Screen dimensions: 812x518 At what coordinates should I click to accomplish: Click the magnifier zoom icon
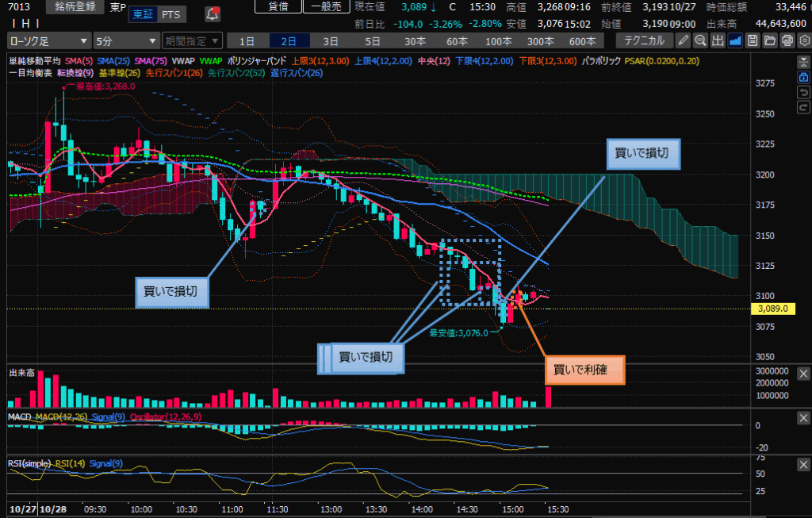[x=701, y=41]
